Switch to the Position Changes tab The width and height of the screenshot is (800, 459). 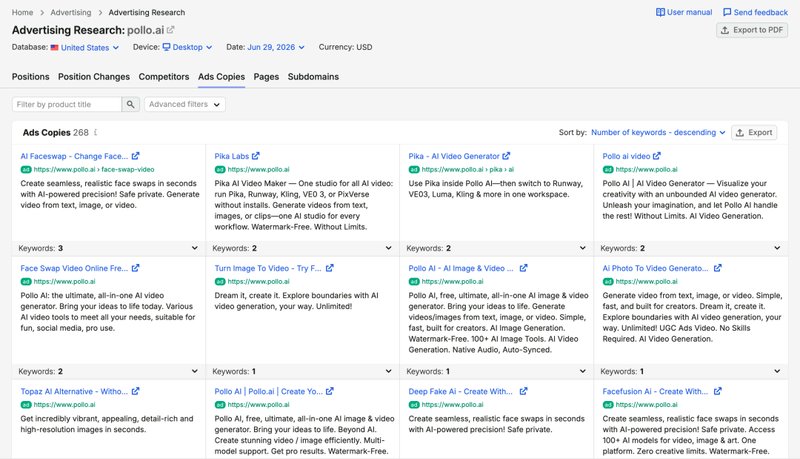tap(94, 77)
